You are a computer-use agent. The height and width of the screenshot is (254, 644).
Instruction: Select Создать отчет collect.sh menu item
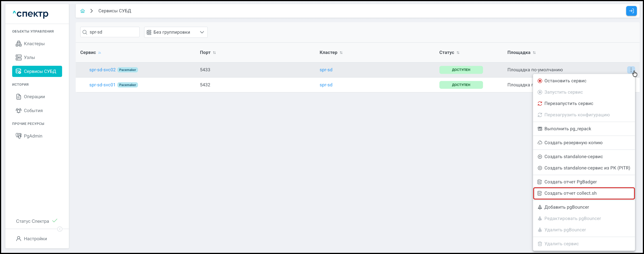point(570,193)
